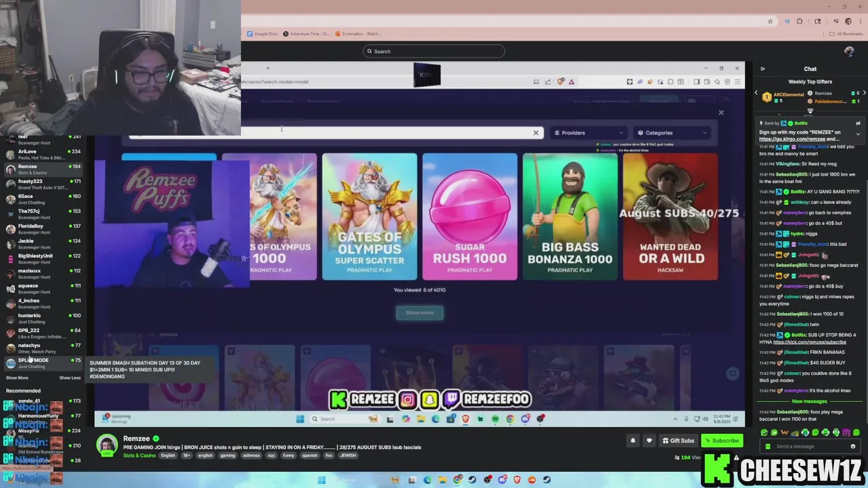The image size is (868, 488).
Task: Open AriLove channel in sidebar
Action: tap(42, 154)
